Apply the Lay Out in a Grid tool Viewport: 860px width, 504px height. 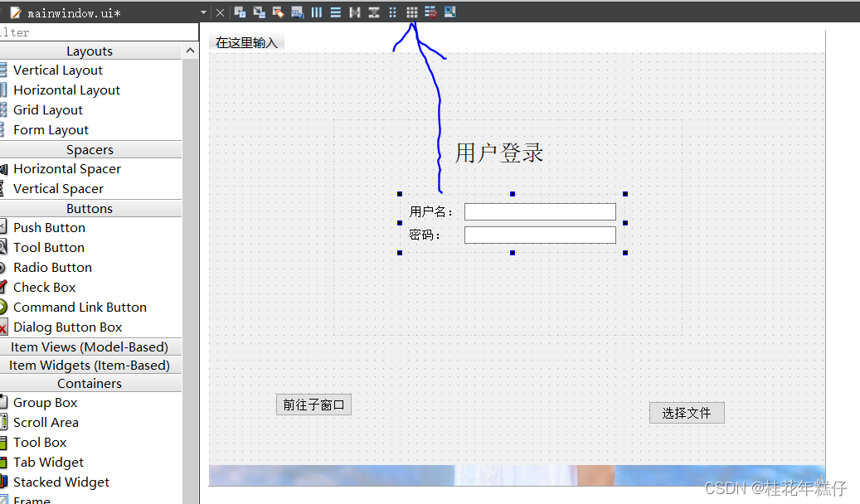pyautogui.click(x=411, y=12)
